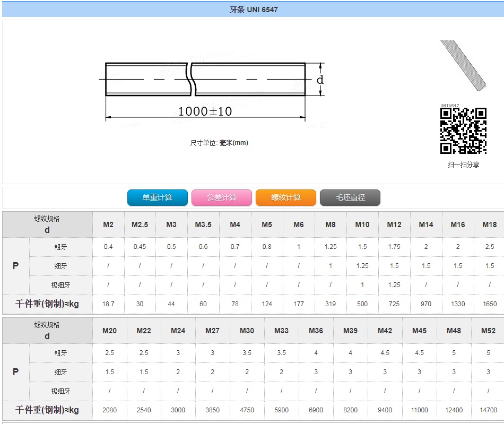This screenshot has width=504, height=424.
Task: Click the UNI6547 QR code
Action: [x=463, y=131]
